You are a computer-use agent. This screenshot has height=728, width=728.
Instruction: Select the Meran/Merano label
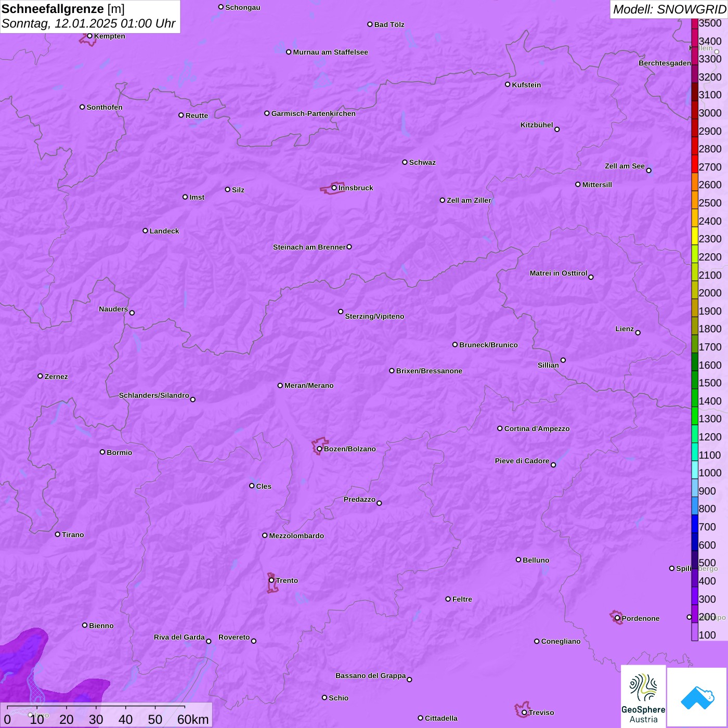coord(309,385)
